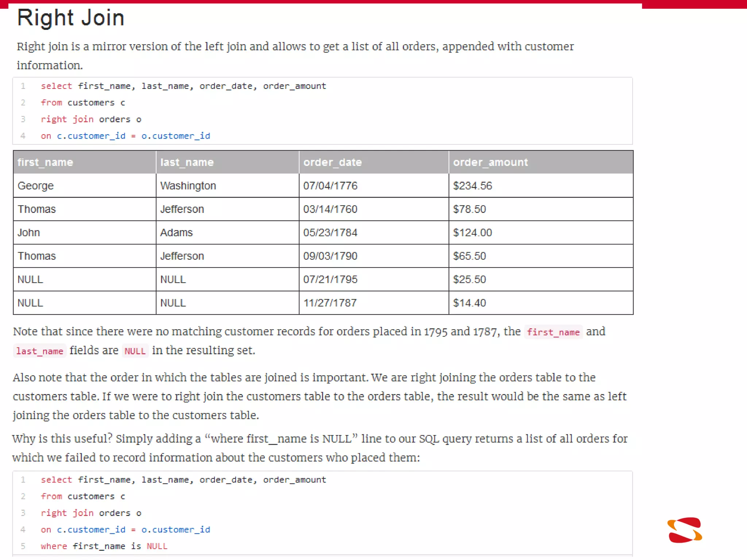Click the Adams last name cell

pyautogui.click(x=228, y=233)
